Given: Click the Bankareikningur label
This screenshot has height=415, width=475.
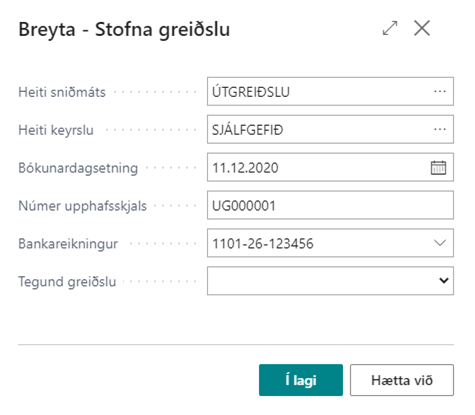Looking at the screenshot, I should click(x=68, y=244).
